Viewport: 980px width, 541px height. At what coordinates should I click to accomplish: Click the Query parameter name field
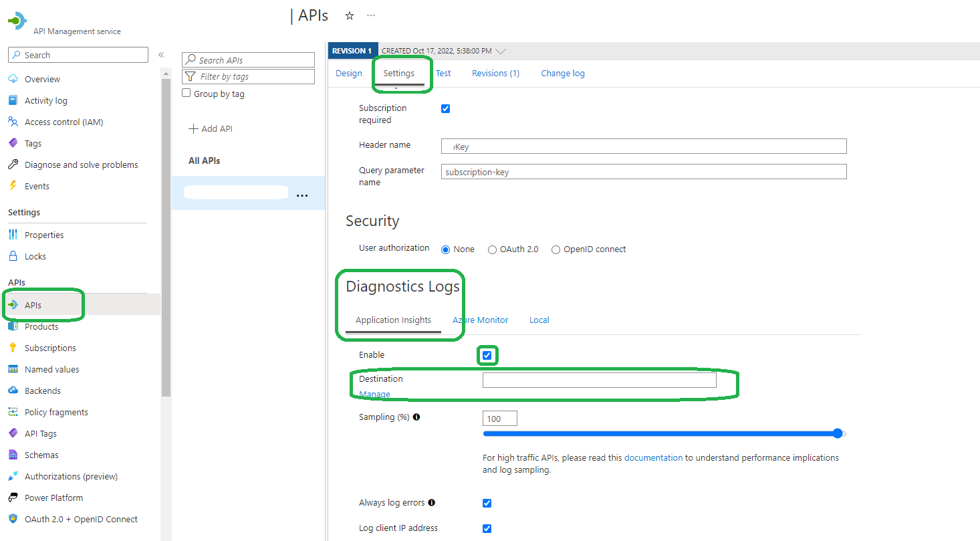644,172
